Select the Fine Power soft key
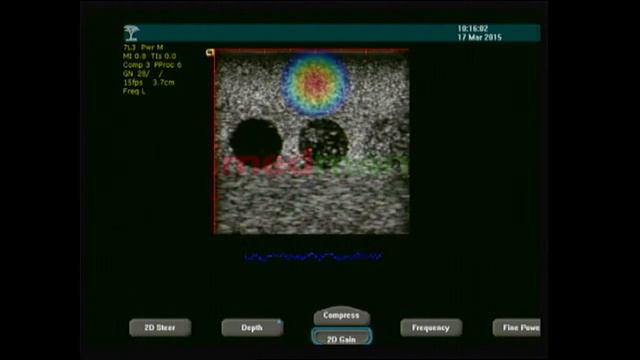Viewport: 640px width, 360px height. point(517,327)
